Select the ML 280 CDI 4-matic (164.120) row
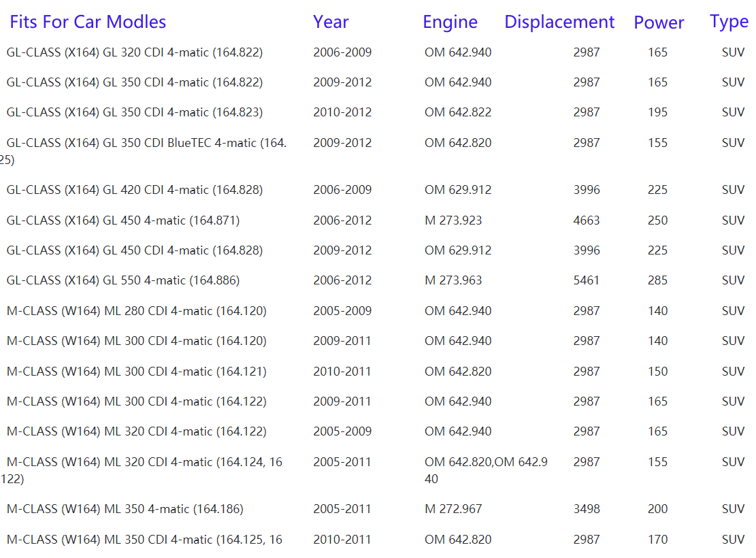The width and height of the screenshot is (756, 558). [137, 311]
